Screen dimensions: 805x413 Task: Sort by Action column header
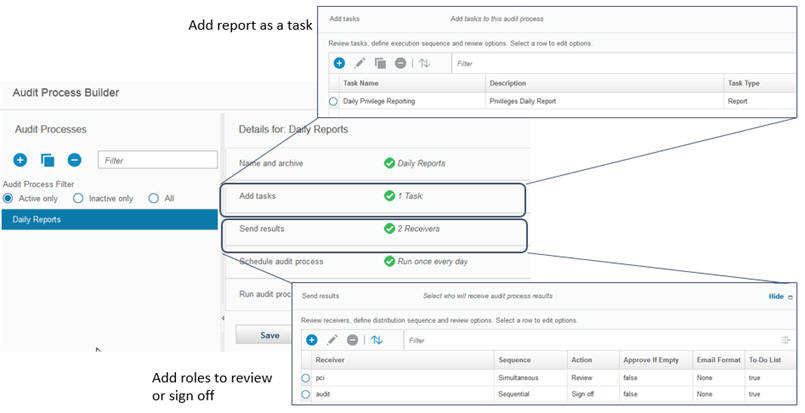point(593,360)
